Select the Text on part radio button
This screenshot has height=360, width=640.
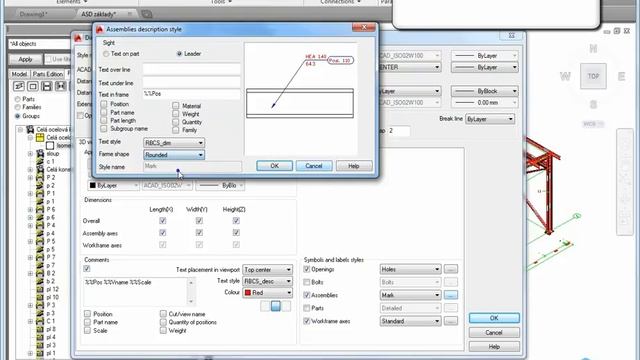(x=106, y=54)
